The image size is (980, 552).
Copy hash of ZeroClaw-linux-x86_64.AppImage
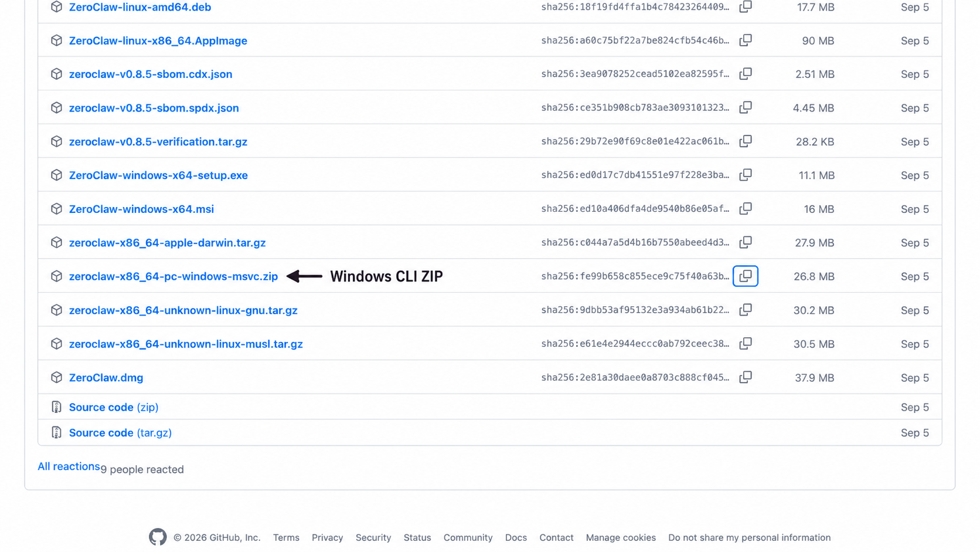(745, 40)
